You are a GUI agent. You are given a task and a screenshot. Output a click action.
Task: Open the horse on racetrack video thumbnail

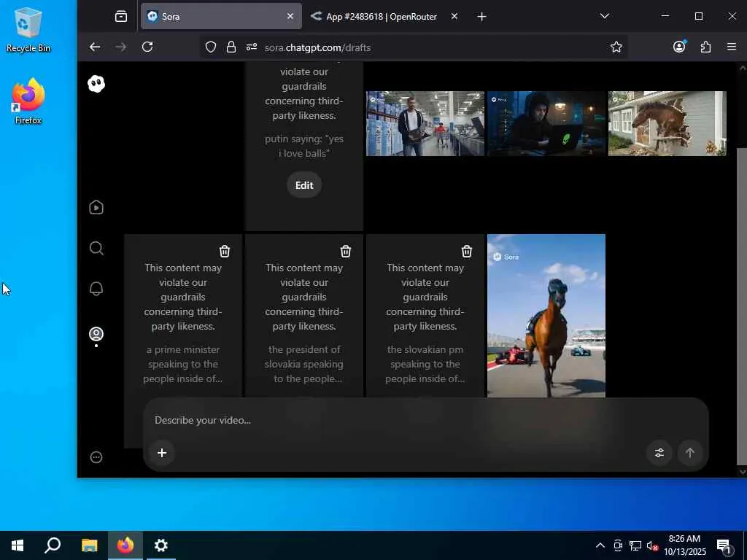coord(546,315)
